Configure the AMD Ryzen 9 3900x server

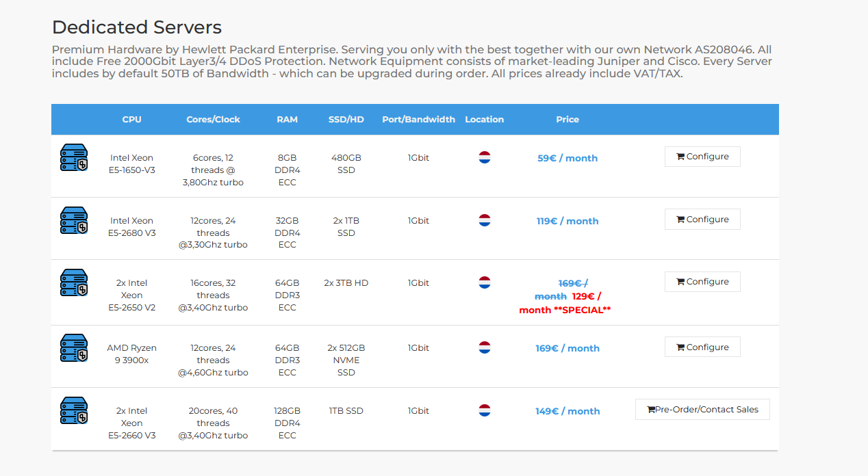[702, 347]
